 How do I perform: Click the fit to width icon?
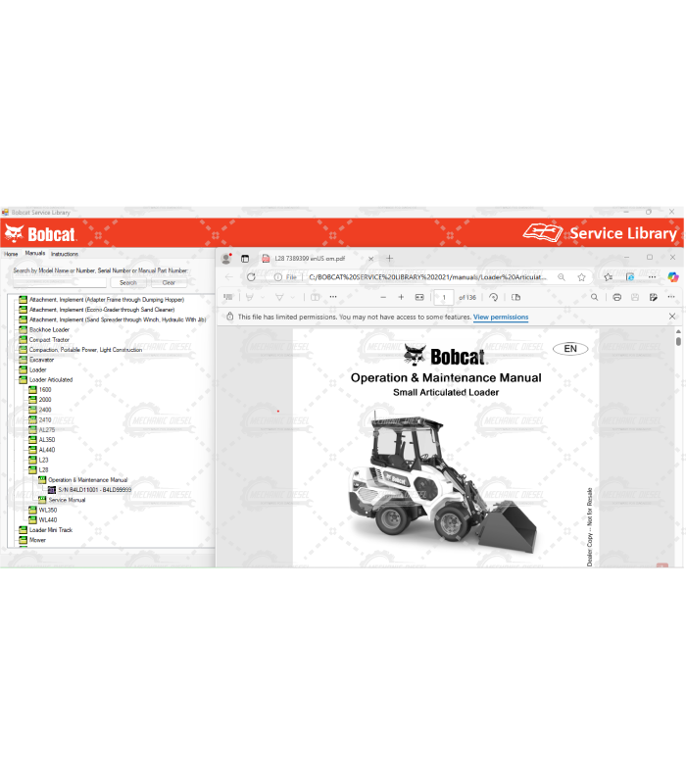pos(419,297)
